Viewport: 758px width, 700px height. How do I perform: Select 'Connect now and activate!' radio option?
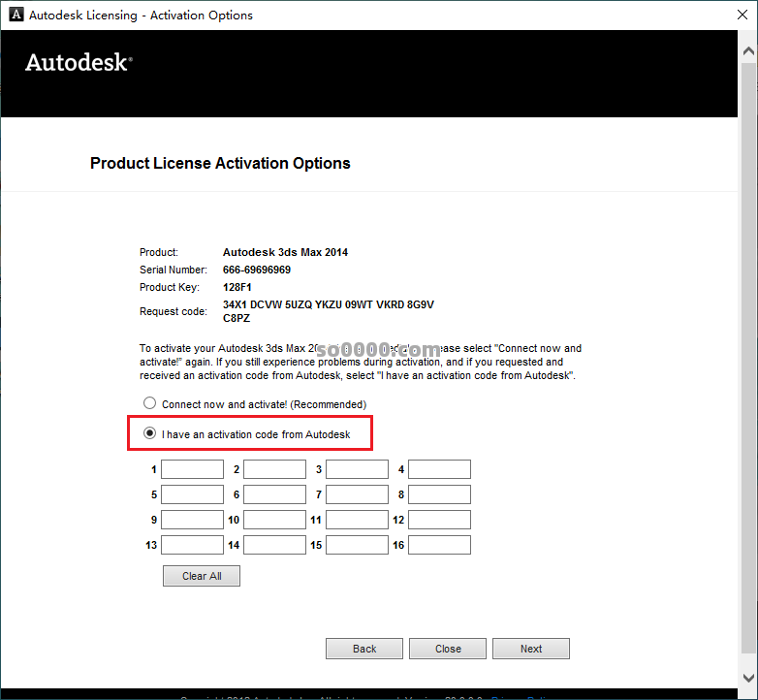click(150, 402)
